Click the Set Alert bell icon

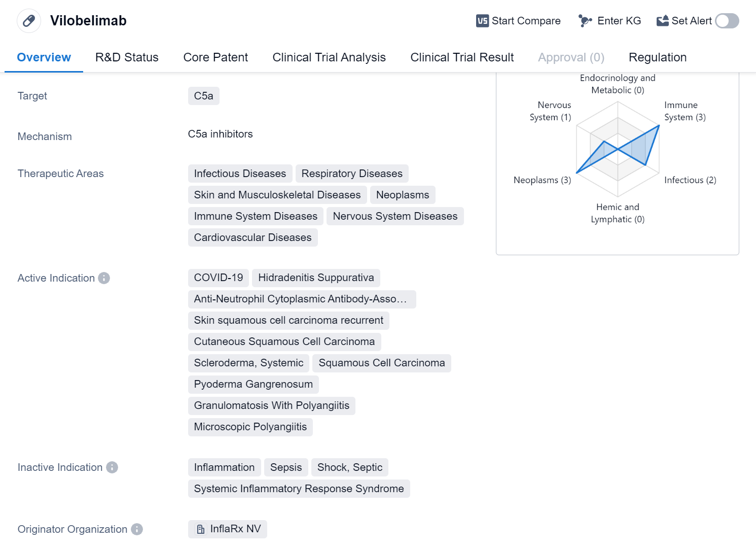coord(662,21)
